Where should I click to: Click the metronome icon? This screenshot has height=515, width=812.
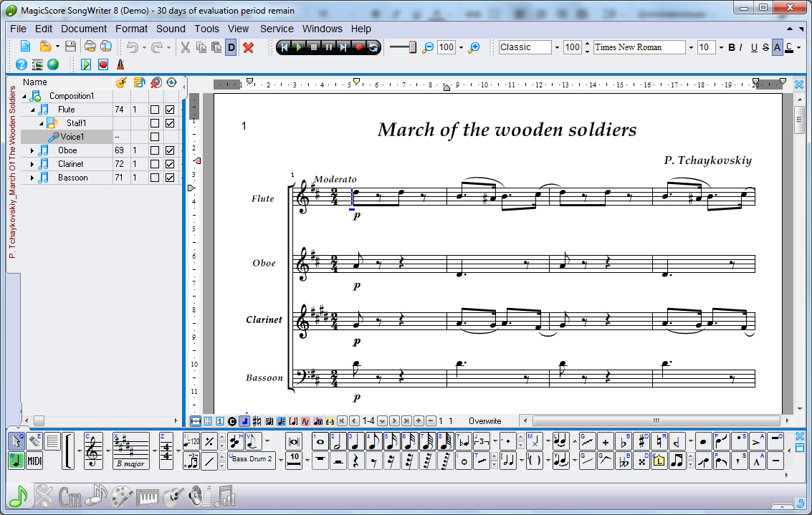120,64
